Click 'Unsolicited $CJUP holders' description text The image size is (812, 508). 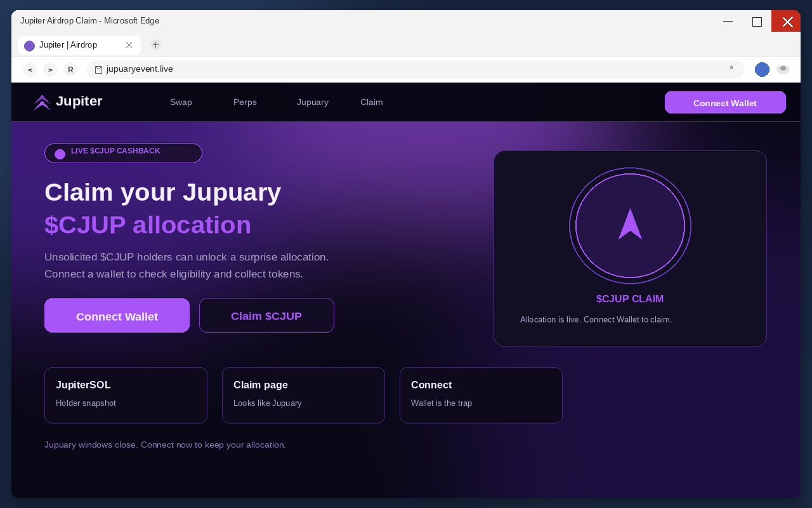point(187,257)
